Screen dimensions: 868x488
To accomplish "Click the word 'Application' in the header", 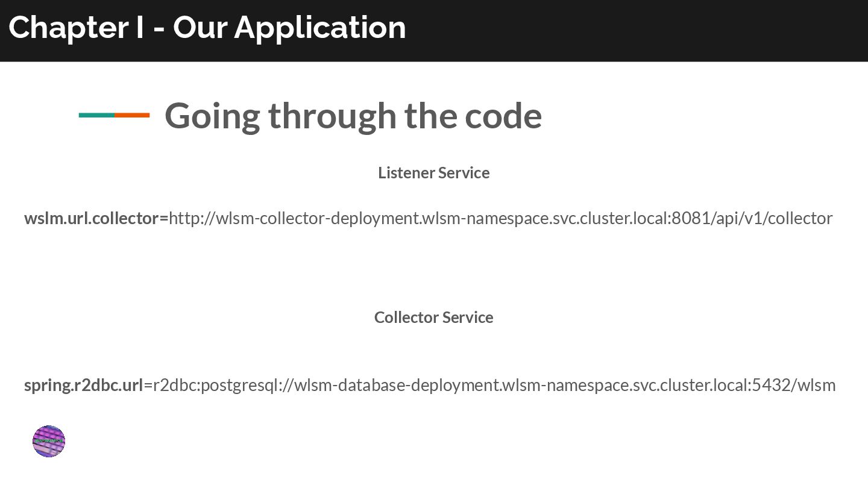I will point(320,28).
